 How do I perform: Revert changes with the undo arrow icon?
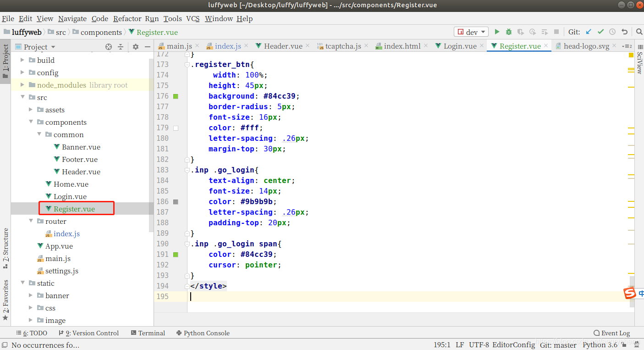click(x=624, y=32)
